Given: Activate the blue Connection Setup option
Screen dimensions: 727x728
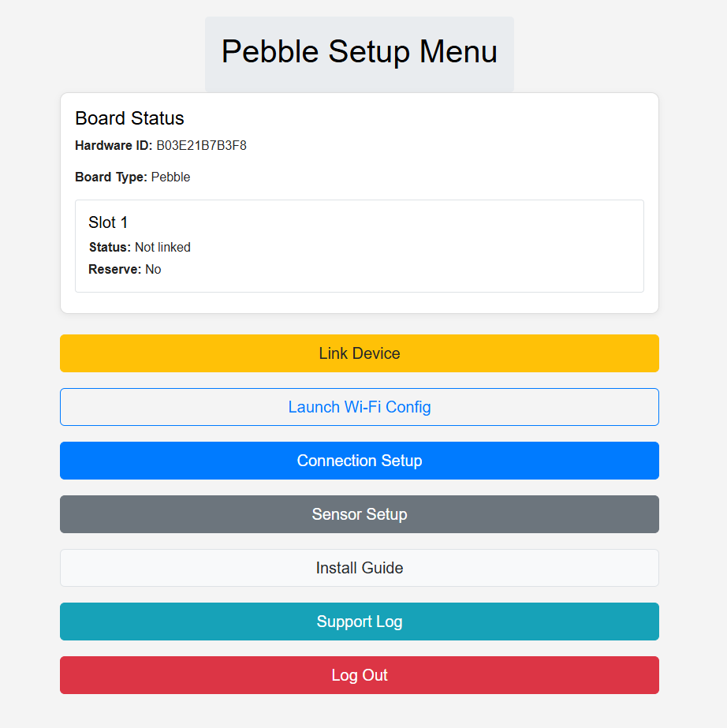Looking at the screenshot, I should (x=360, y=461).
